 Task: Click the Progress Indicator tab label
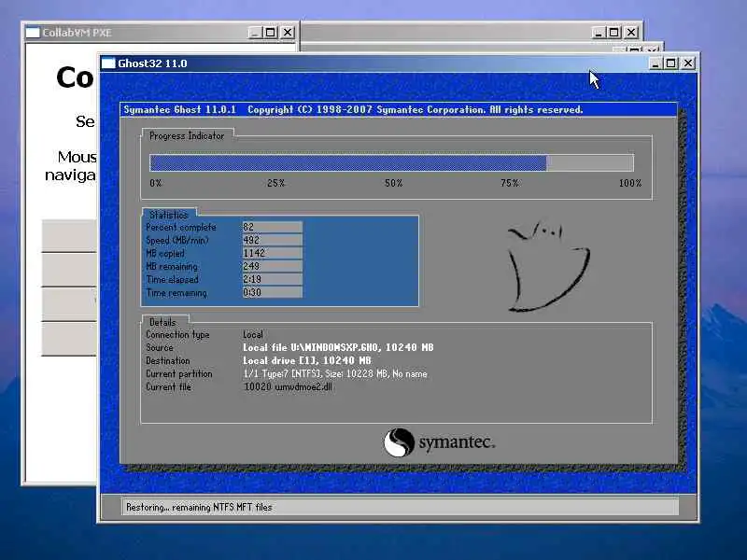pos(187,135)
